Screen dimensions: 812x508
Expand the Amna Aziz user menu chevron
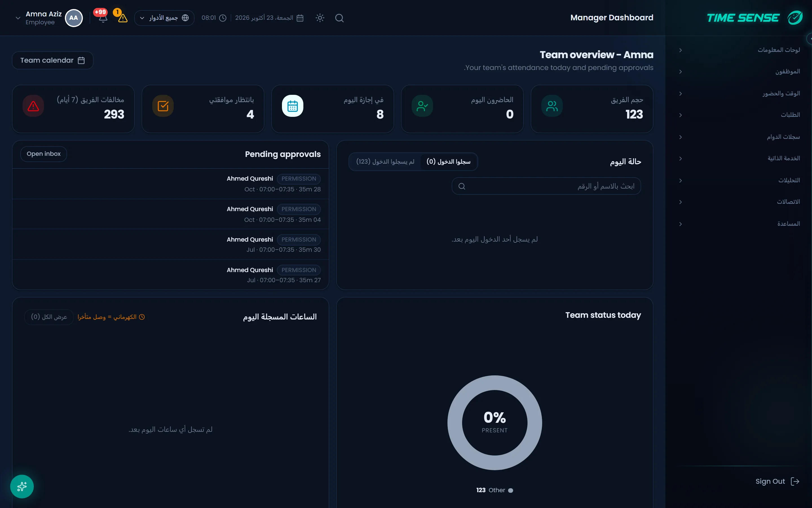coord(18,18)
